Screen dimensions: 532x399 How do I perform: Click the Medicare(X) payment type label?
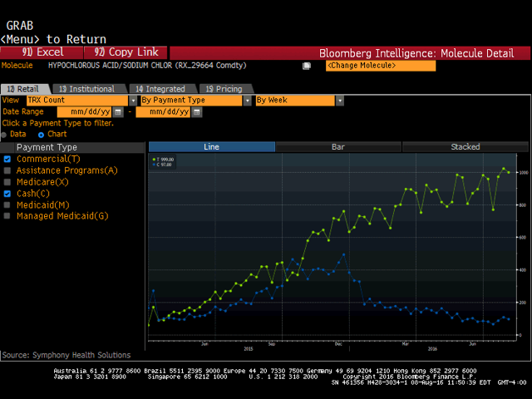pos(42,182)
